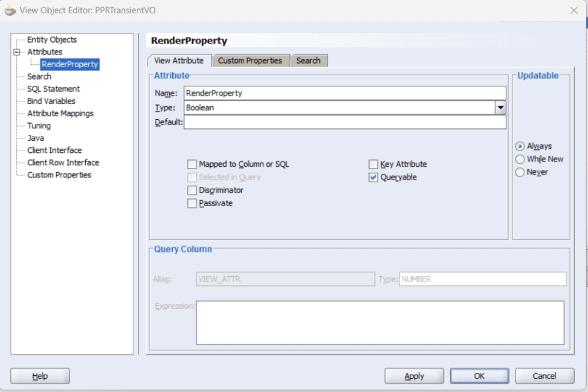Enable the Discriminator checkbox
This screenshot has height=392, width=588.
193,190
